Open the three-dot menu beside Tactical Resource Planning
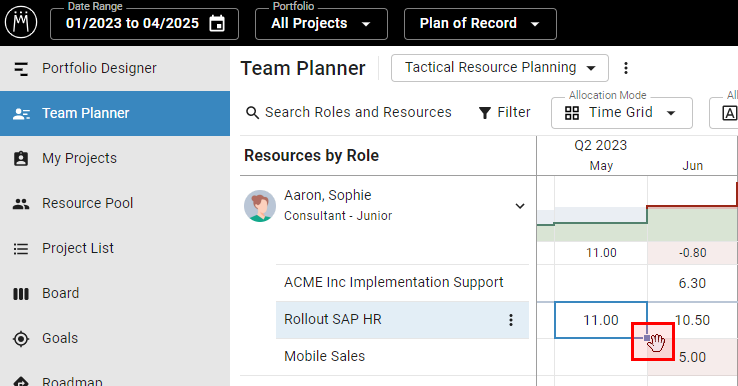738x386 pixels. tap(626, 68)
